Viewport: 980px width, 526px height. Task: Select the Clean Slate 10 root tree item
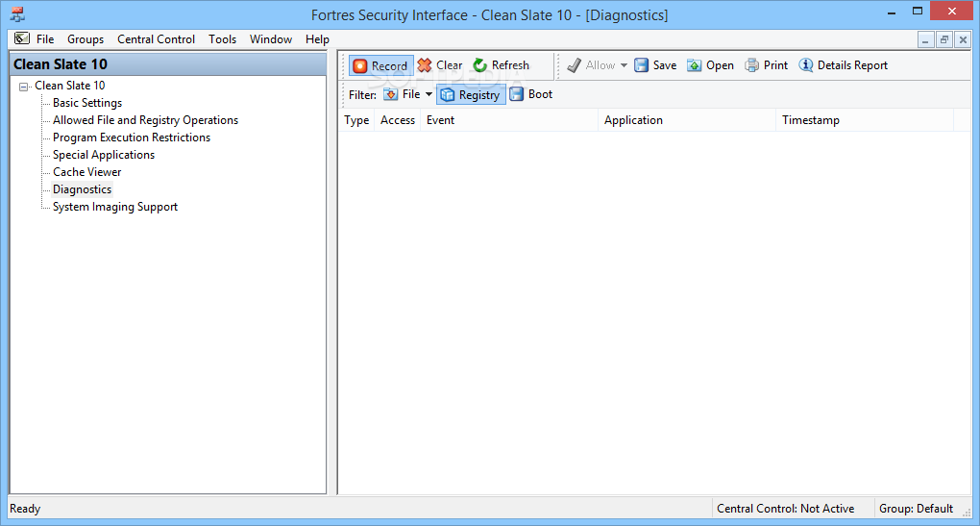[x=69, y=86]
